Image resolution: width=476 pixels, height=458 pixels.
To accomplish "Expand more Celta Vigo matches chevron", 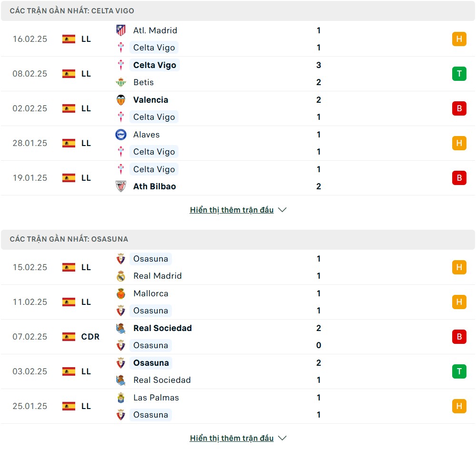I will coord(282,210).
